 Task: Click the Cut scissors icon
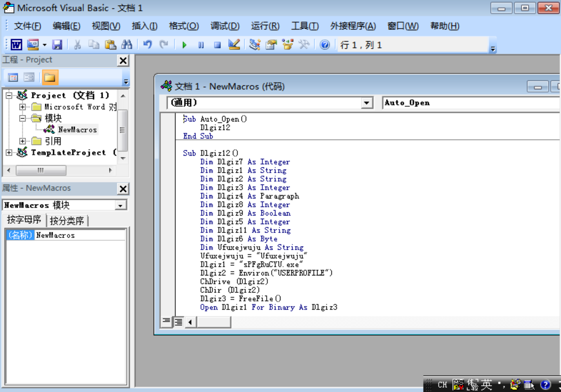tap(77, 45)
